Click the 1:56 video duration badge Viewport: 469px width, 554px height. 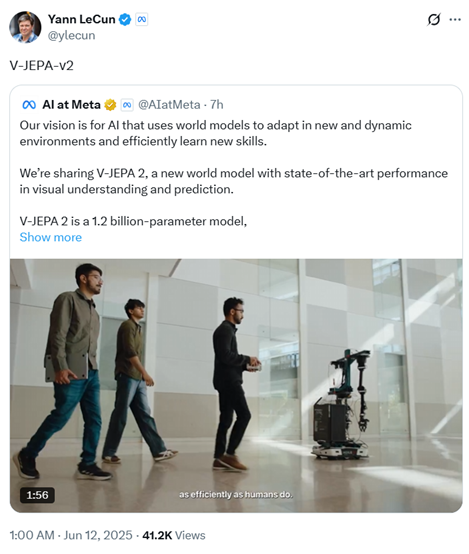coord(37,495)
